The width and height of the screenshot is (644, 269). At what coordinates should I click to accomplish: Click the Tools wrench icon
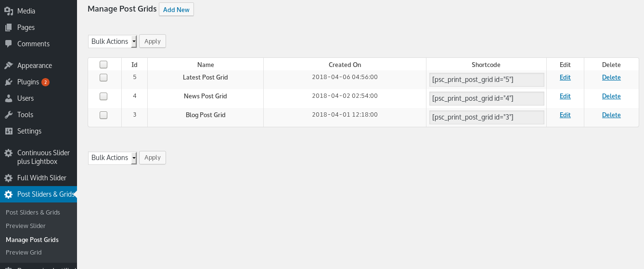[x=8, y=115]
